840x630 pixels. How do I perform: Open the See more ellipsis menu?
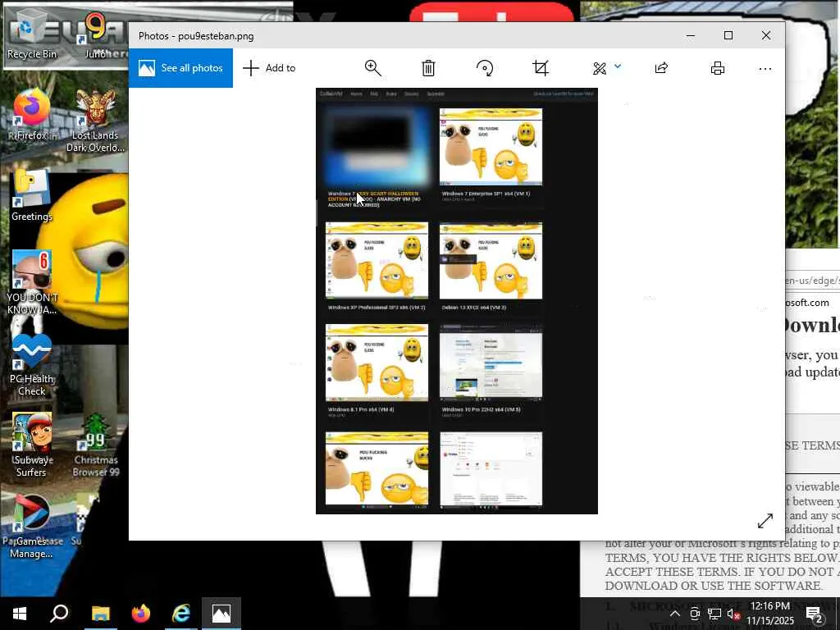765,69
